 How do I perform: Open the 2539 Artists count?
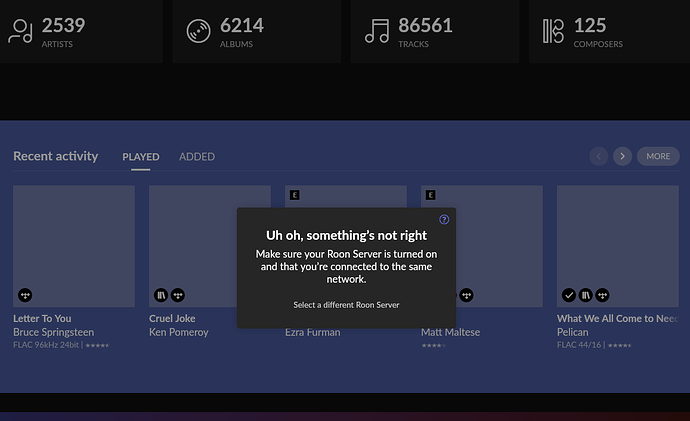63,26
